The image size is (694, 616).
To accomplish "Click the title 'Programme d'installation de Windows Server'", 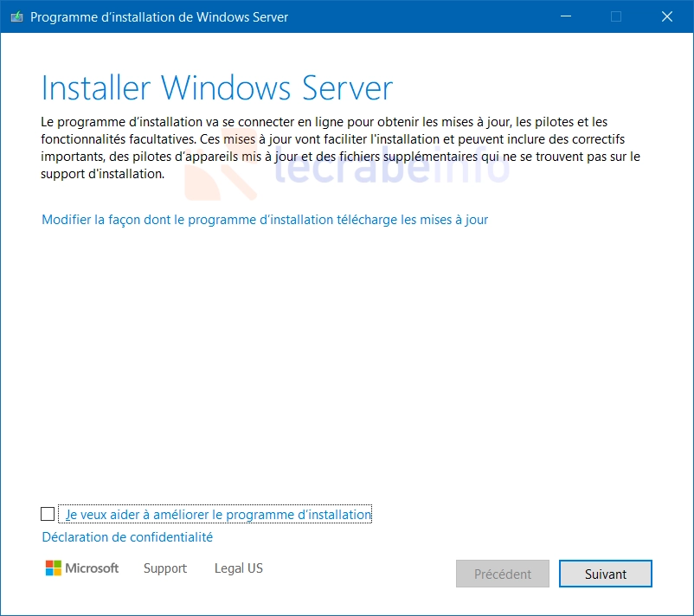I will pyautogui.click(x=159, y=17).
